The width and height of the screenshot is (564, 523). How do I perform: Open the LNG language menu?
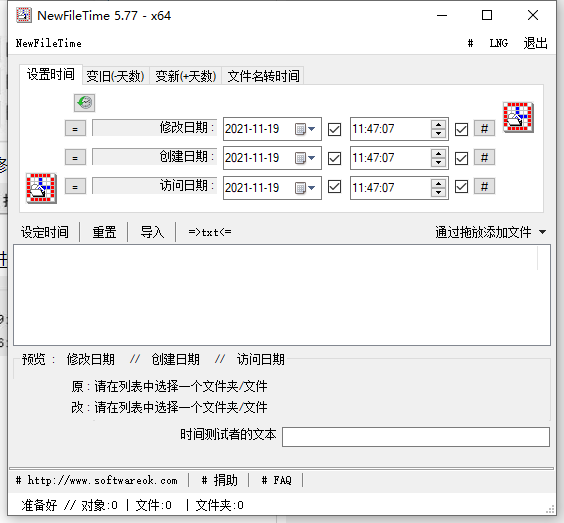tap(499, 43)
